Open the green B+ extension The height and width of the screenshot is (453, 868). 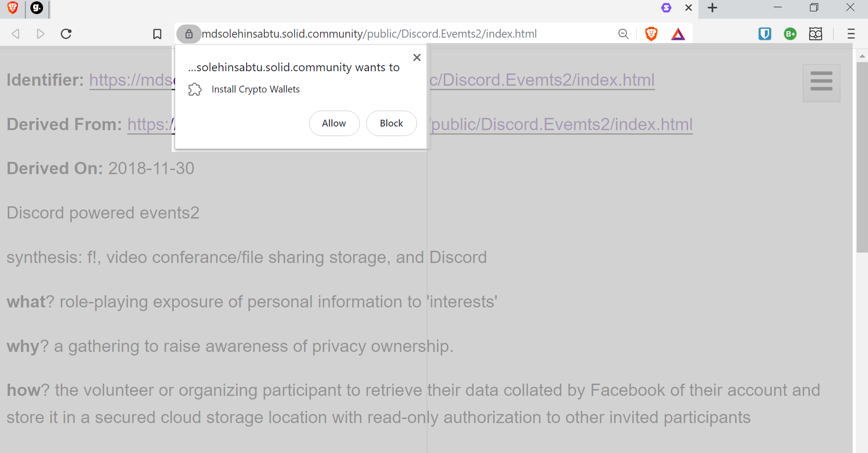click(790, 34)
